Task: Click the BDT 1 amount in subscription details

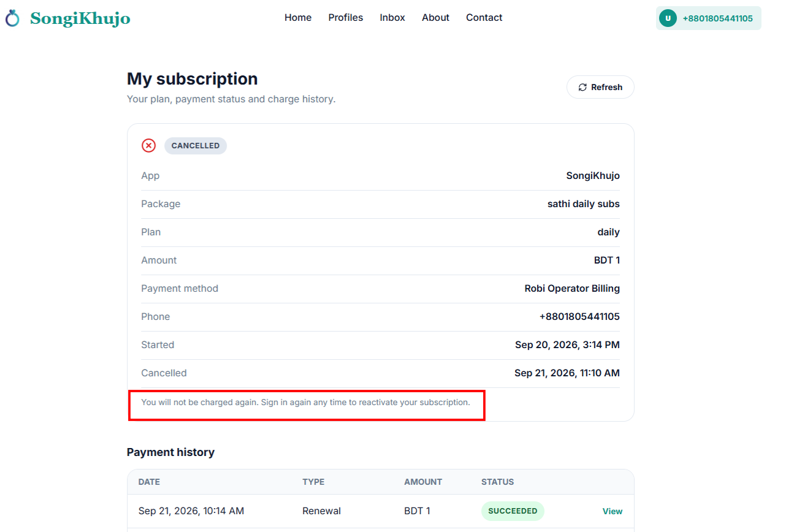Action: click(x=607, y=260)
